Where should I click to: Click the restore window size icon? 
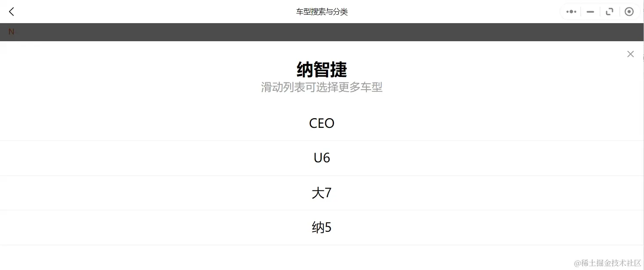click(x=609, y=11)
